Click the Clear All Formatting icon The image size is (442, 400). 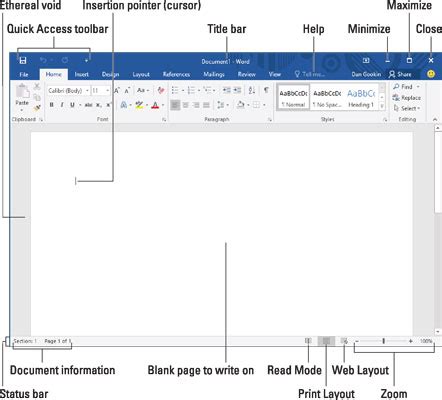(161, 90)
